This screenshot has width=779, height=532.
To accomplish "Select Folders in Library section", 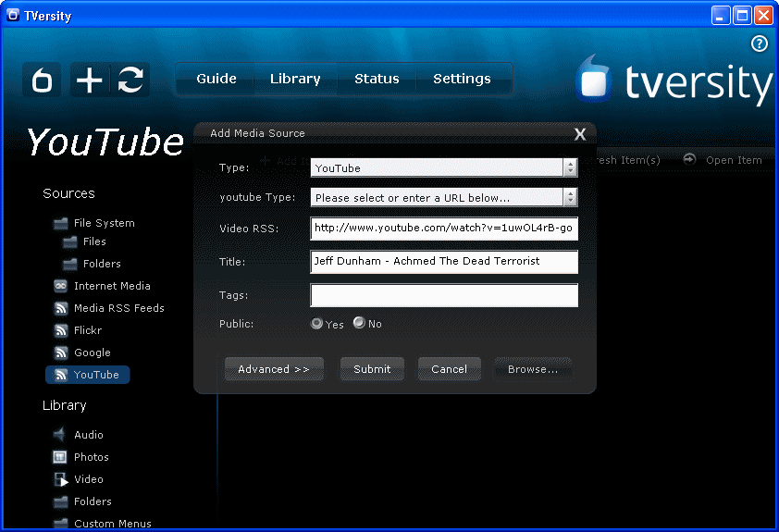I will coord(93,501).
